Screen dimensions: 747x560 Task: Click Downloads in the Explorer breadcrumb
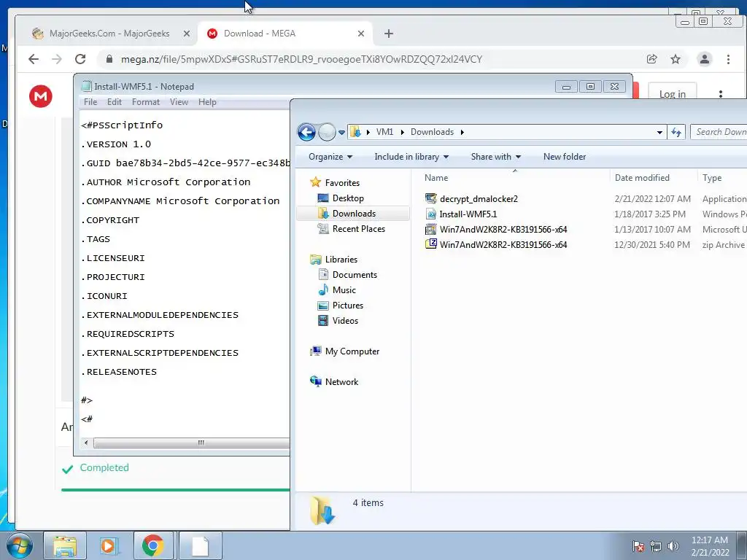tap(432, 132)
